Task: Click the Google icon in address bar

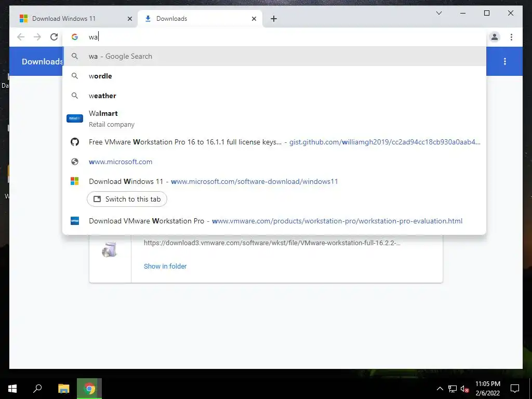Action: click(x=75, y=37)
